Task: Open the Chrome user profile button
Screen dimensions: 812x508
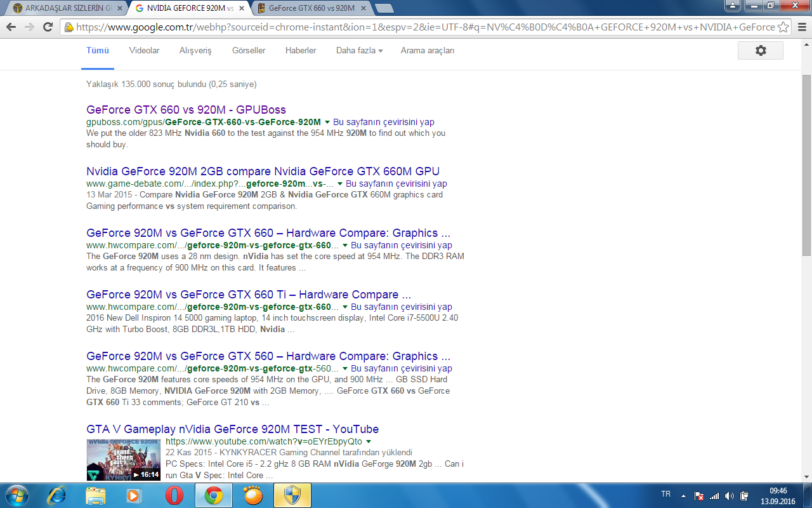Action: coord(733,5)
